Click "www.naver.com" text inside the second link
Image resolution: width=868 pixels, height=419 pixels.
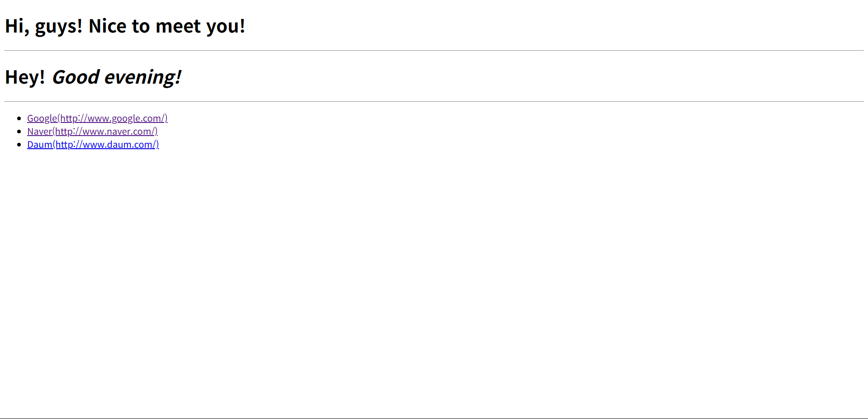[x=117, y=132]
